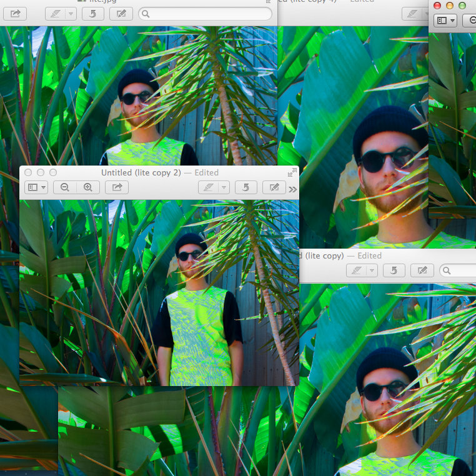Open View menu dropdown in lite copy 2
The width and height of the screenshot is (476, 476).
[x=36, y=187]
